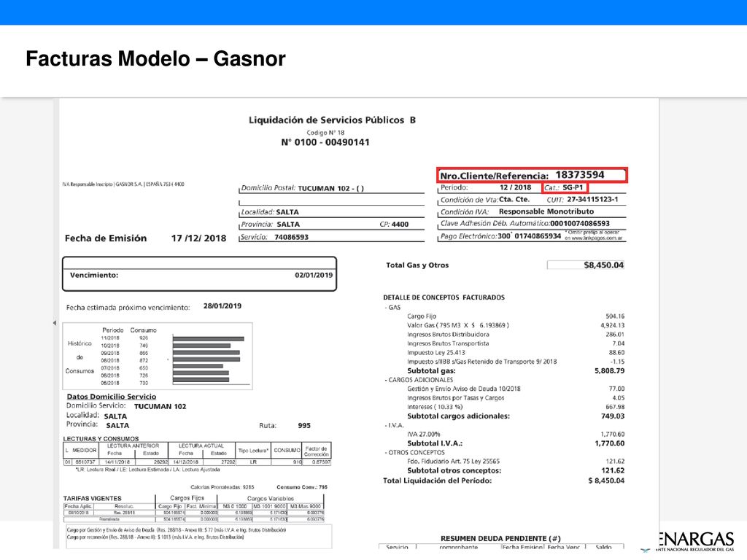Click the slide title Facturas Modelo – Gasnor
This screenshot has width=747, height=560.
tap(155, 59)
